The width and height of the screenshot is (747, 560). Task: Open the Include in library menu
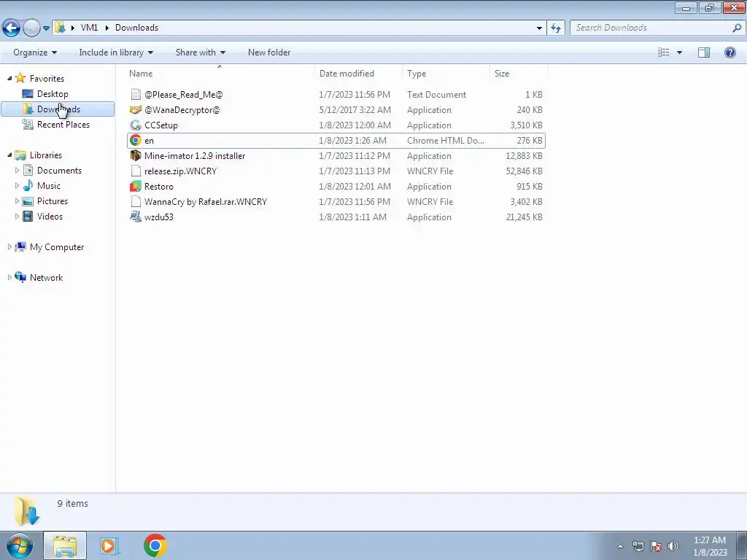[x=116, y=52]
